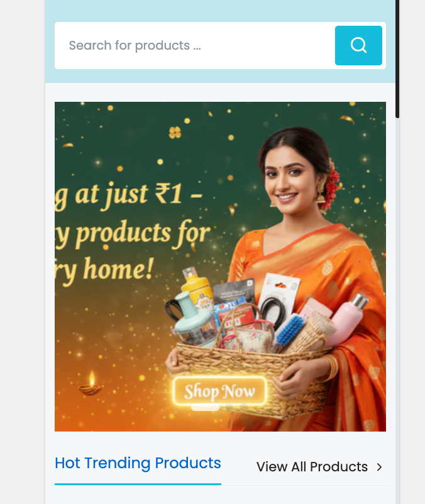This screenshot has width=425, height=504.
Task: Click the dark vertical scrollbar thumb
Action: coord(397,59)
